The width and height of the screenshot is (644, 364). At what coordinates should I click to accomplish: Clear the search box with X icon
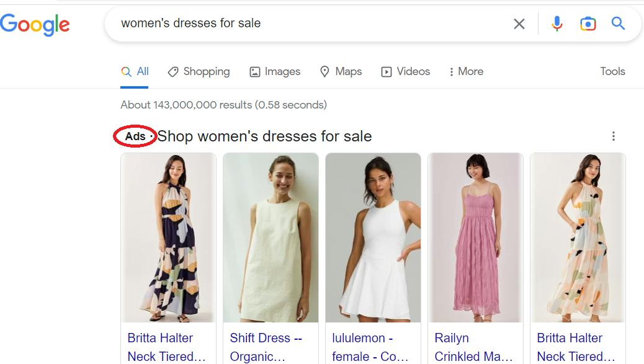coord(519,24)
